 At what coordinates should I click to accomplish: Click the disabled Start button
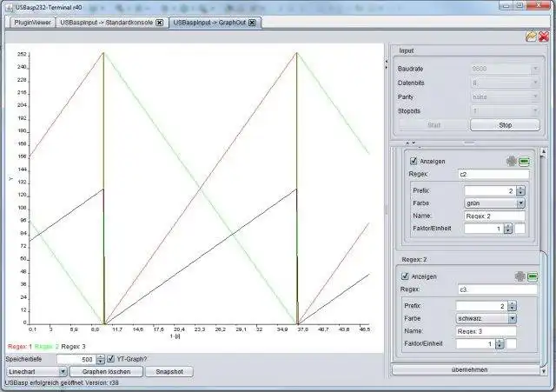coord(434,125)
